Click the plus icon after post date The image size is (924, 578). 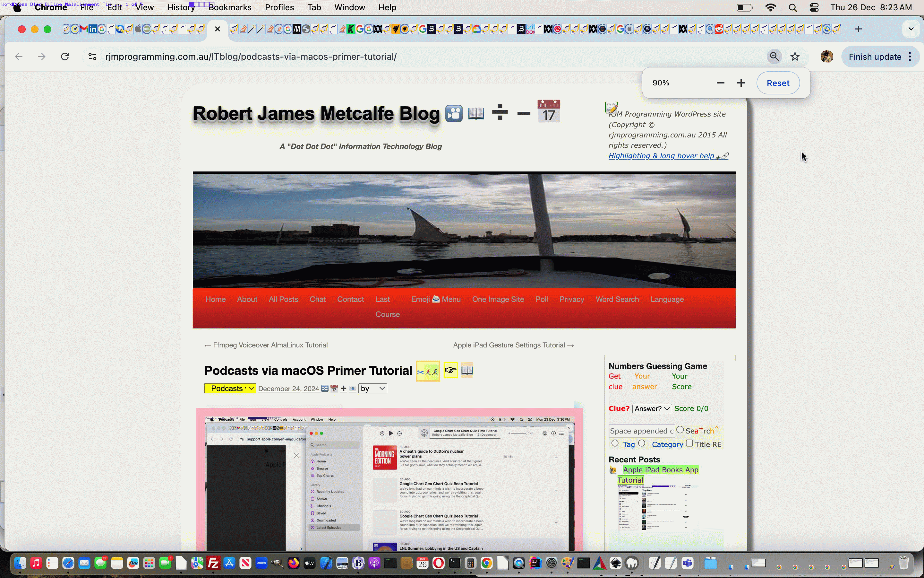tap(343, 389)
